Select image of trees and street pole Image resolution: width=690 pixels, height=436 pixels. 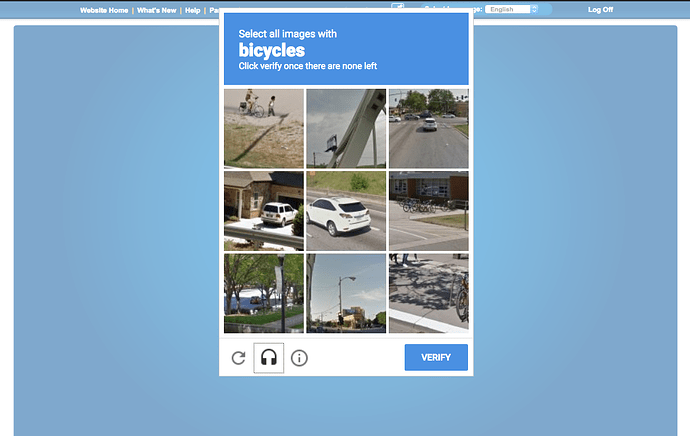[x=264, y=293]
